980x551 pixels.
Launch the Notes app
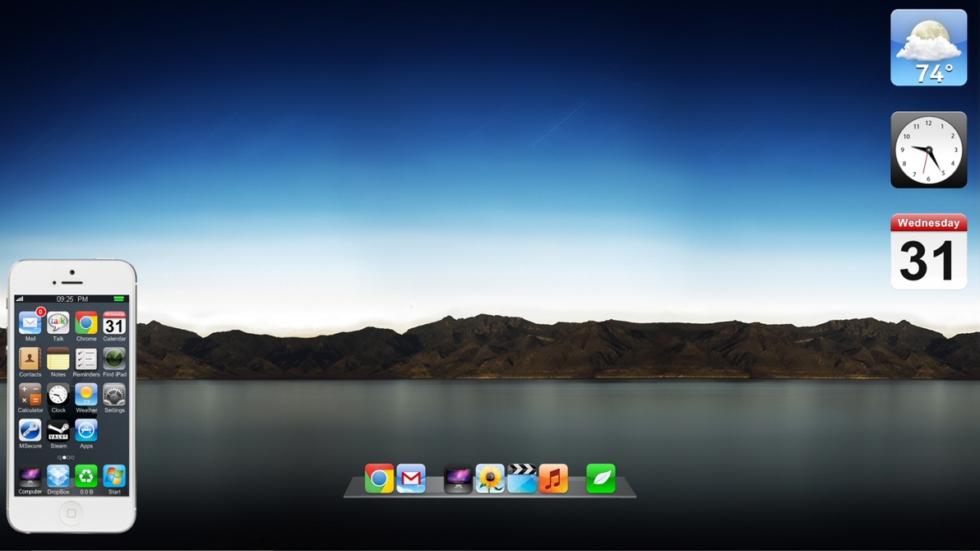tap(58, 359)
